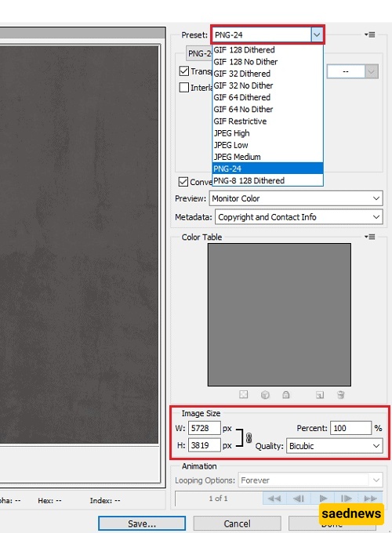Enable the Interlaced checkbox
392x533 pixels.
(184, 87)
